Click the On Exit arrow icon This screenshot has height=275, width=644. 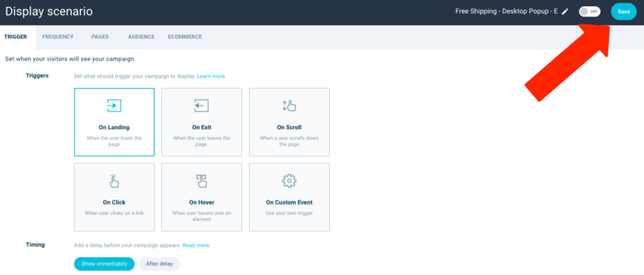coord(201,106)
